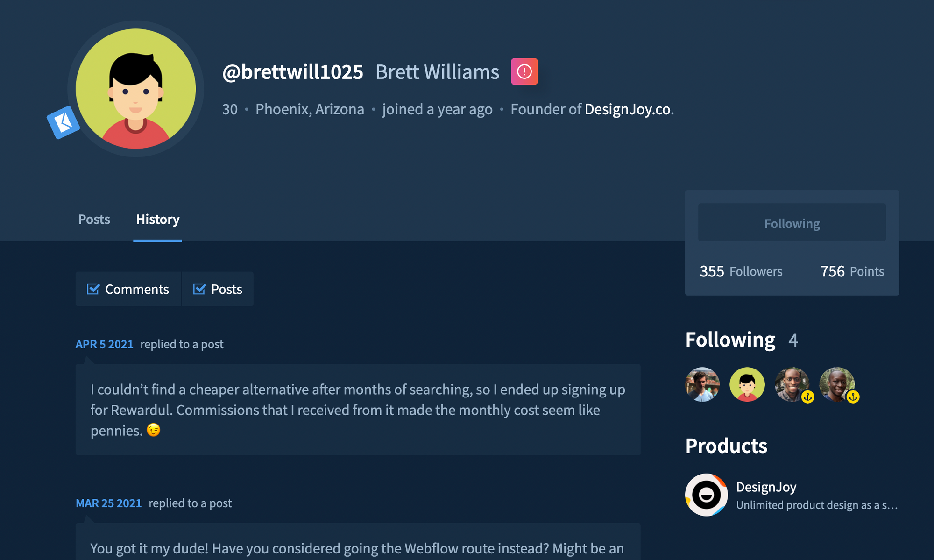Open the leftmost followed user's photo avatar
This screenshot has height=560, width=934.
pos(702,384)
